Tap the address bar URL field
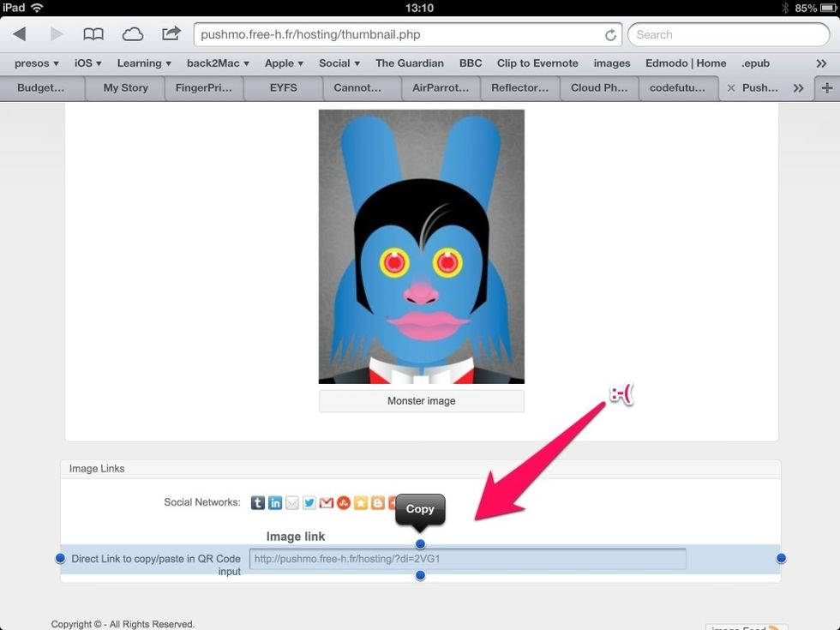 coord(408,35)
